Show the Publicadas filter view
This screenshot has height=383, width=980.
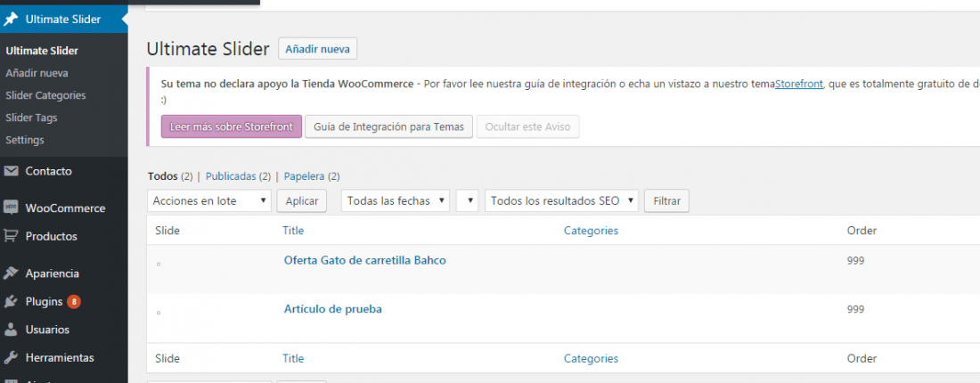tap(231, 177)
